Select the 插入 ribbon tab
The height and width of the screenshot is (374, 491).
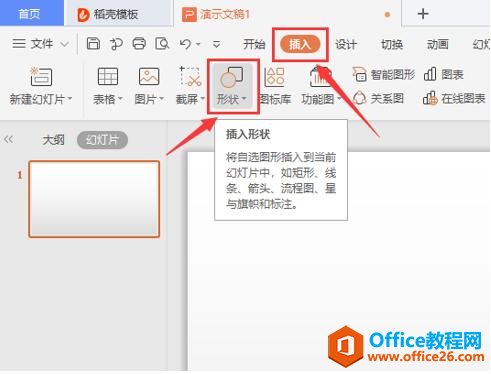tap(300, 44)
